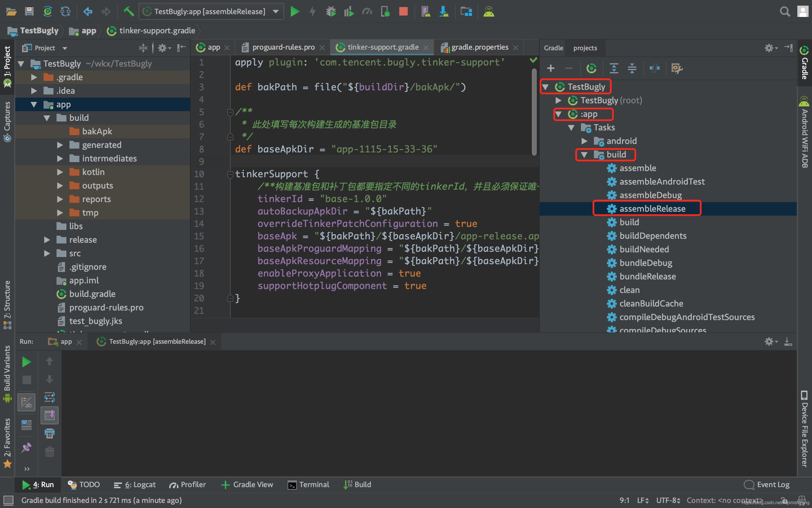Close the tinker-support.gradle tab
Image resolution: width=812 pixels, height=508 pixels.
coord(426,48)
